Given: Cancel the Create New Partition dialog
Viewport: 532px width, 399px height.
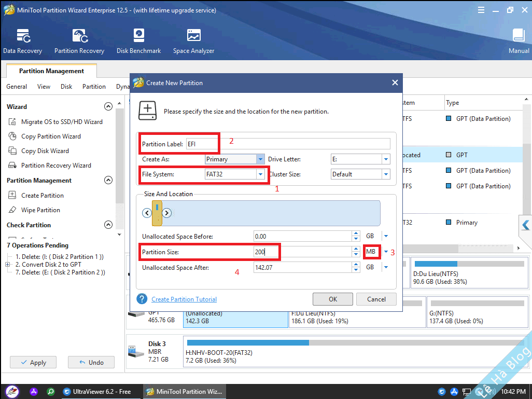Looking at the screenshot, I should 376,299.
